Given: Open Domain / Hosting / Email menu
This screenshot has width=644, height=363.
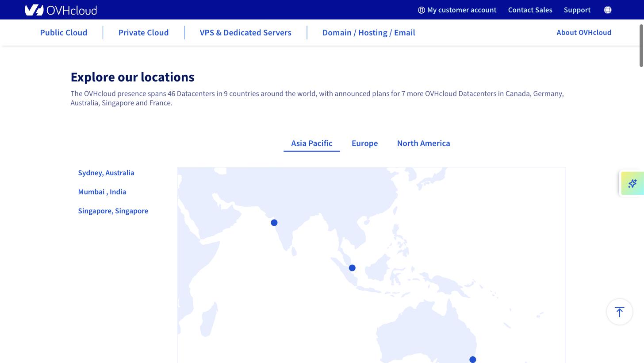Looking at the screenshot, I should [x=369, y=32].
